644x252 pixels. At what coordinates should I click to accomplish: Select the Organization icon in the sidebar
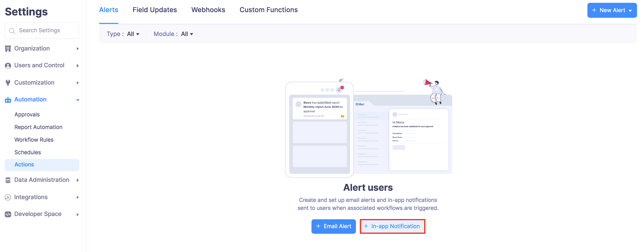(8, 48)
